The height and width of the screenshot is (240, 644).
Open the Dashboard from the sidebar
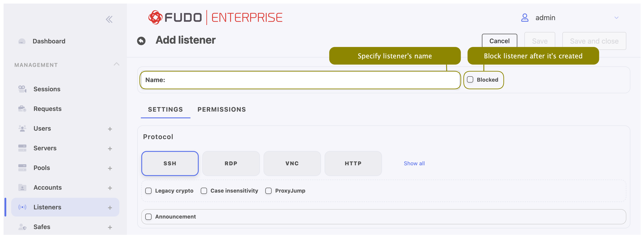click(x=49, y=41)
